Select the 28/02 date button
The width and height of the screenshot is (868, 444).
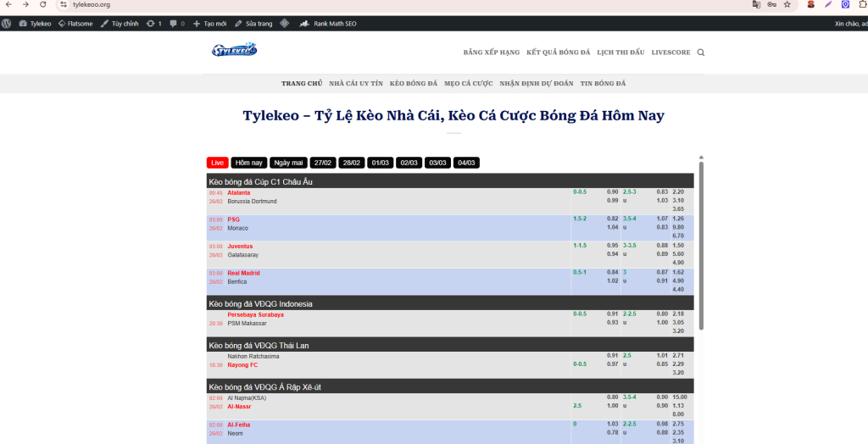click(x=352, y=163)
